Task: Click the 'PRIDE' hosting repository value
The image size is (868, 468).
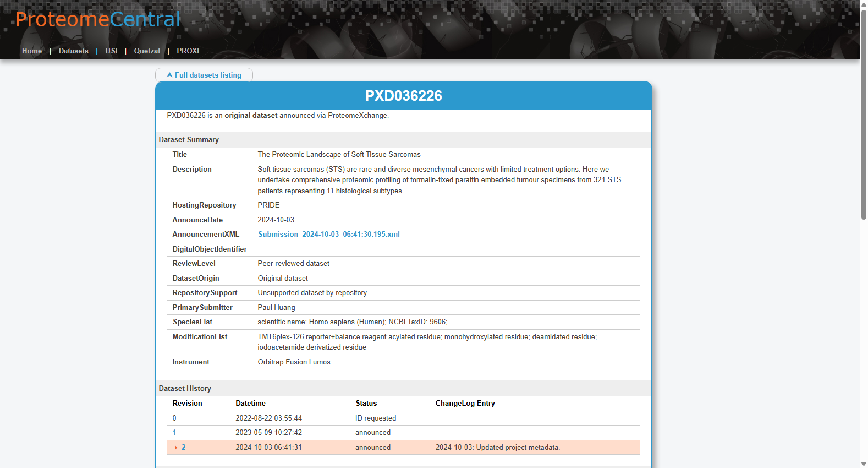Action: click(x=268, y=205)
